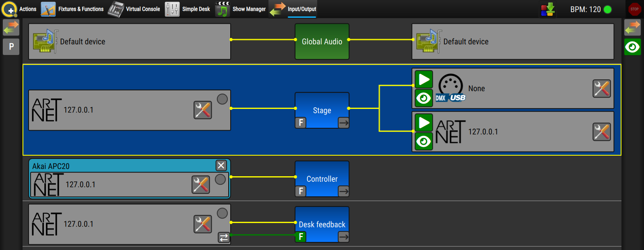Open the Actions menu
The image size is (644, 250).
(x=19, y=9)
